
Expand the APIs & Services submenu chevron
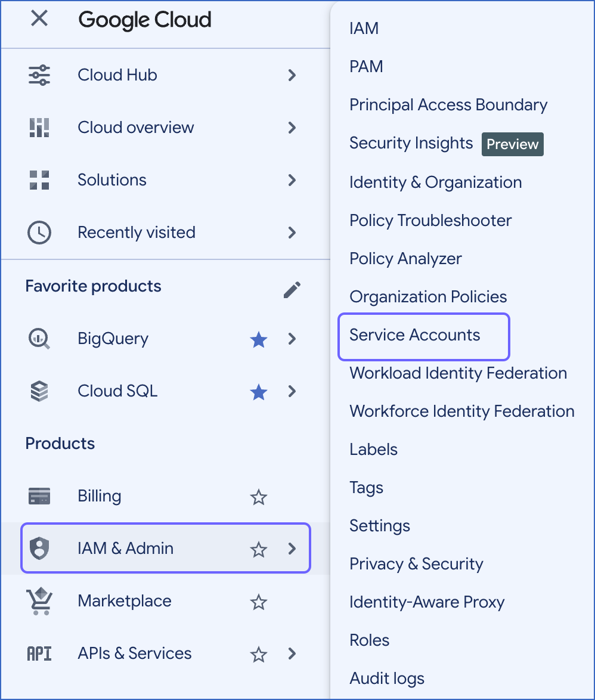(x=292, y=653)
